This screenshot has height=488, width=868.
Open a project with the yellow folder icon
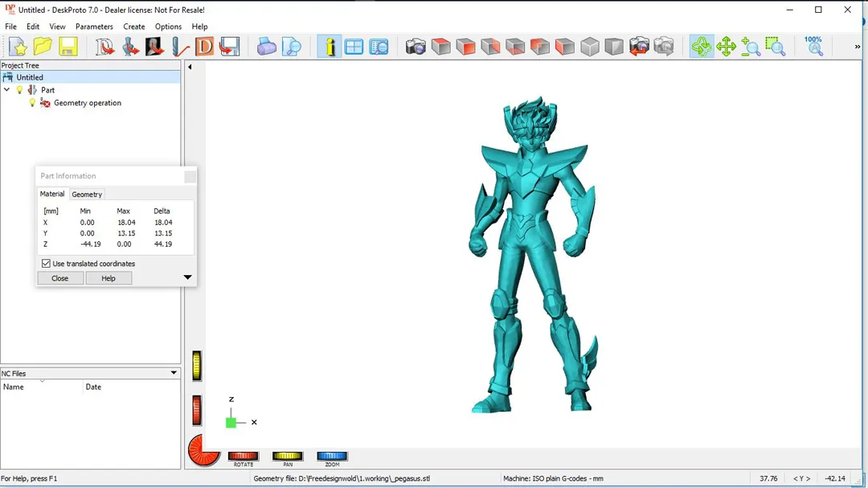(x=43, y=47)
